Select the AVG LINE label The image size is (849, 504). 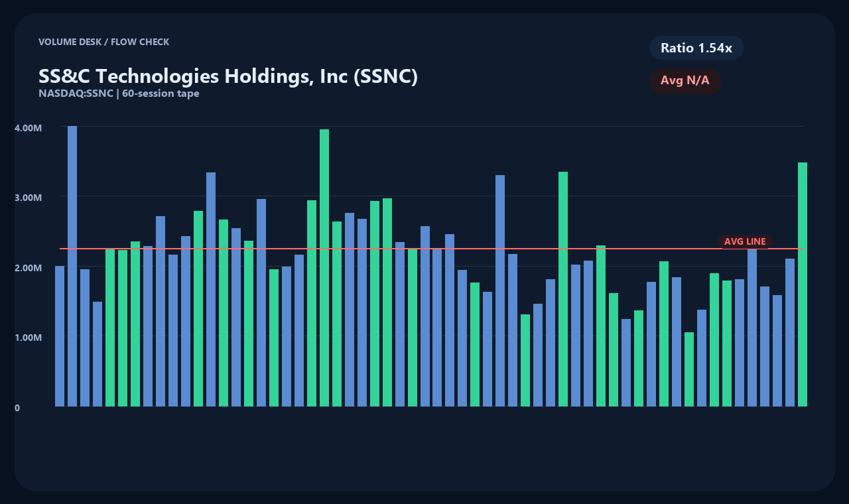(x=745, y=241)
